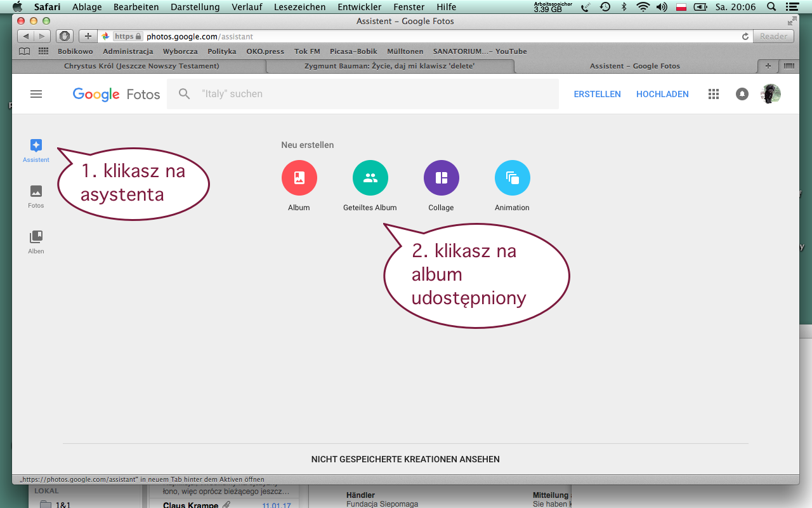
Task: Open the hamburger main menu
Action: [x=36, y=94]
